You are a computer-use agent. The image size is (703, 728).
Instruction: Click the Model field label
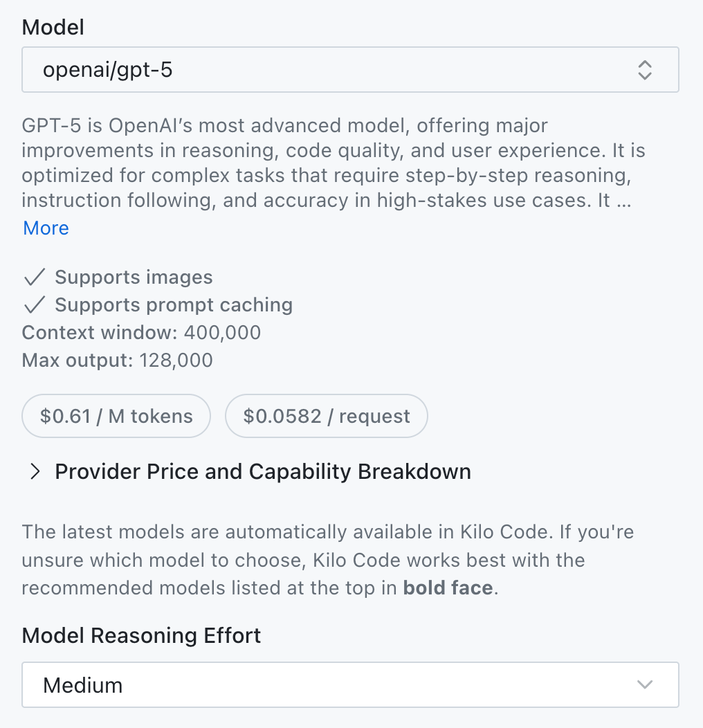click(53, 28)
